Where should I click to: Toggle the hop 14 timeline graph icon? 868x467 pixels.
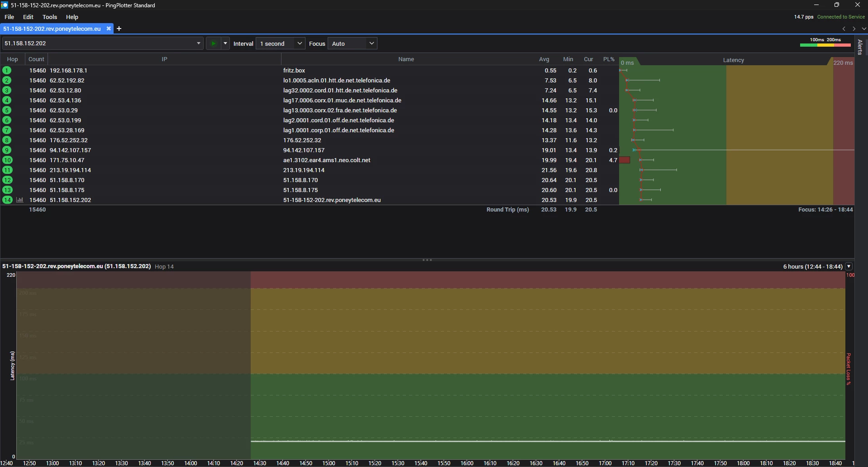coord(19,200)
